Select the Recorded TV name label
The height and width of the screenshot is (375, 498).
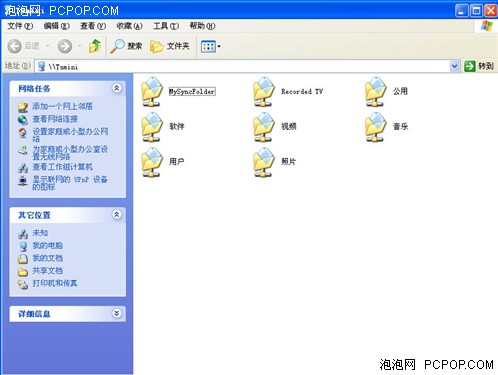[x=302, y=91]
